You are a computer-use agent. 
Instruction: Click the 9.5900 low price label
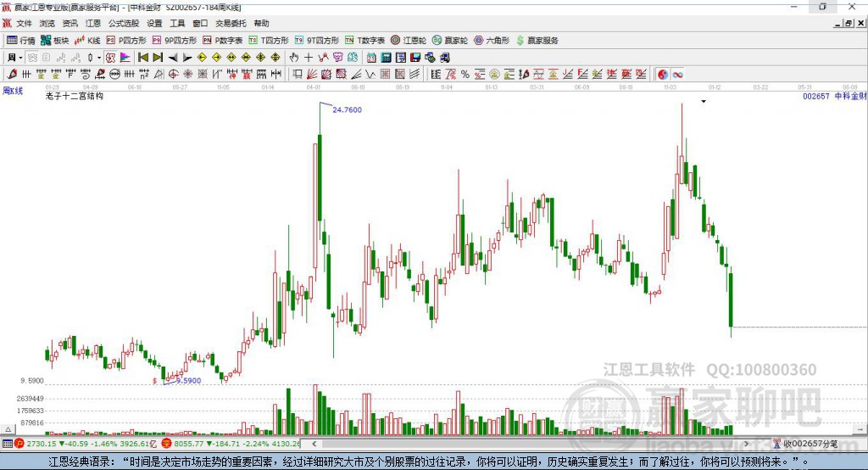[x=188, y=381]
